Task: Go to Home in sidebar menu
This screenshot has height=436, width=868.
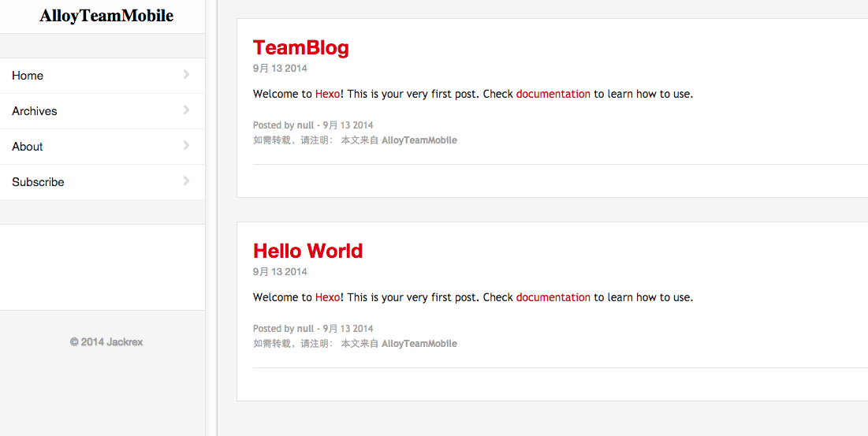Action: pyautogui.click(x=102, y=76)
